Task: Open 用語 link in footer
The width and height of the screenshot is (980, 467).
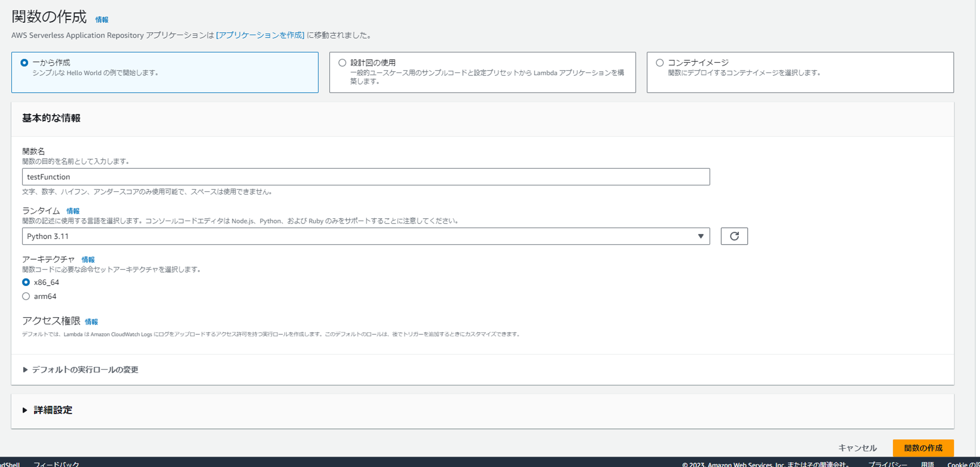Action: coord(927,464)
